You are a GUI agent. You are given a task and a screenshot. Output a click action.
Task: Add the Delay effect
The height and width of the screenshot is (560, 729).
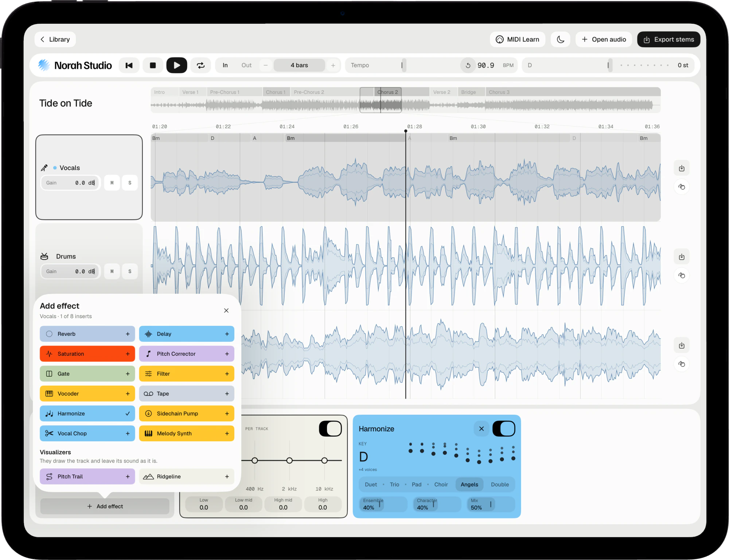tap(186, 334)
